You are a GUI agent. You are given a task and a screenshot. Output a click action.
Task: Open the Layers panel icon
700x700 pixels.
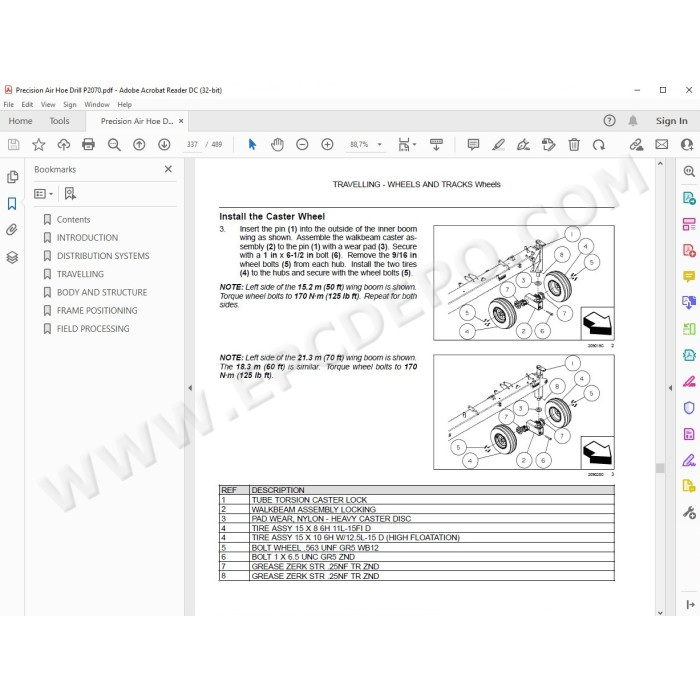tap(12, 257)
